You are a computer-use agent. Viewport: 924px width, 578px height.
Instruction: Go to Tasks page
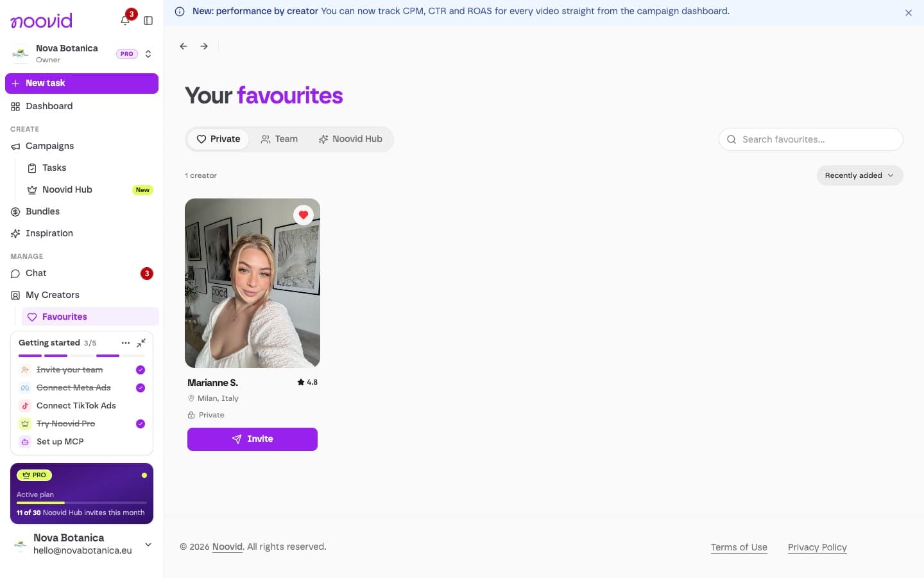(x=90, y=168)
